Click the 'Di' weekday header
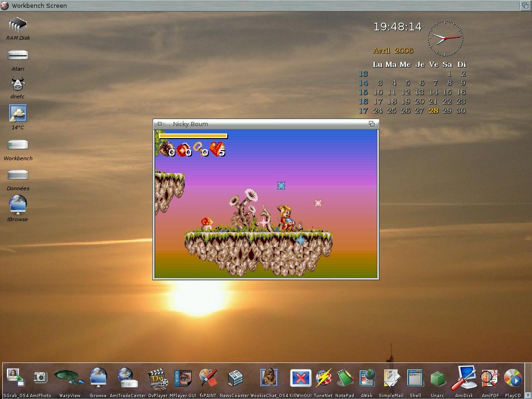532x399 pixels. [461, 65]
